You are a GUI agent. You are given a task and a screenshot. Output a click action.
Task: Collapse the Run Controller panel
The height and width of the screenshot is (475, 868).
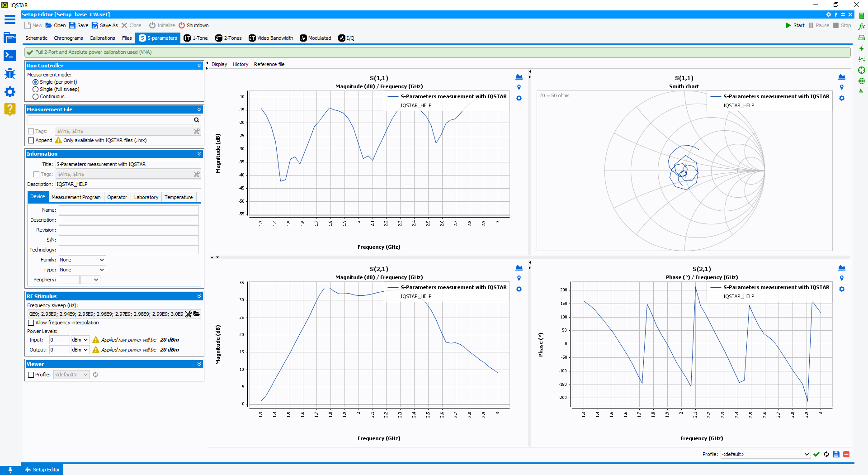click(199, 66)
